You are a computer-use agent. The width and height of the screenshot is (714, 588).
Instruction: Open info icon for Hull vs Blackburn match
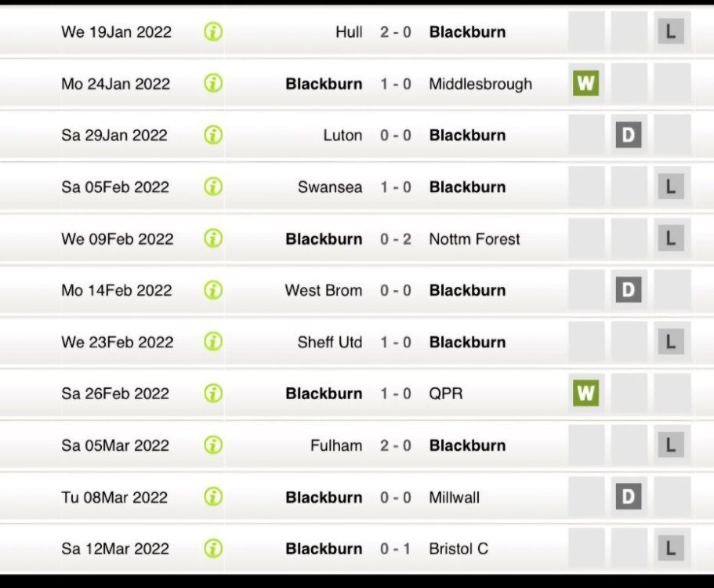coord(213,32)
